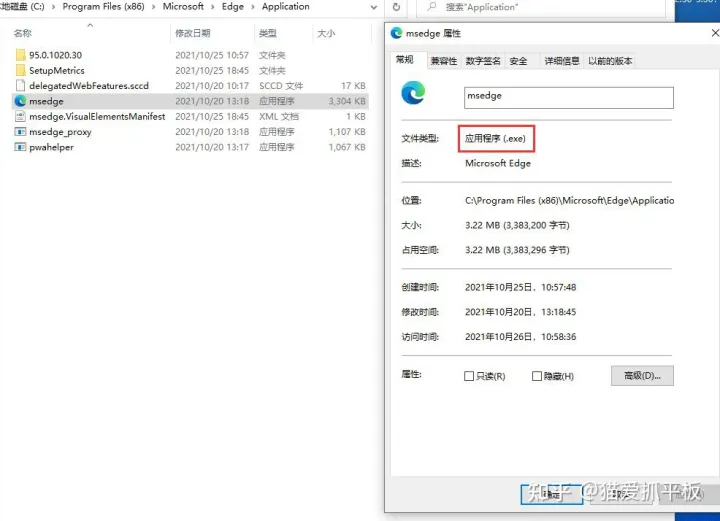Click the 3.22 MB (3,383,200 字节) size value
720x521 pixels.
517,225
